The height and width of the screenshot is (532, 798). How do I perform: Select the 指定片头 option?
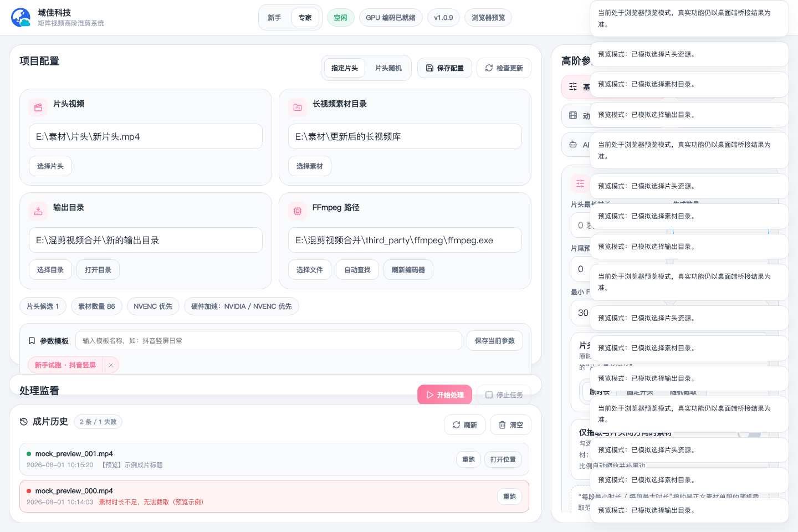click(x=345, y=68)
